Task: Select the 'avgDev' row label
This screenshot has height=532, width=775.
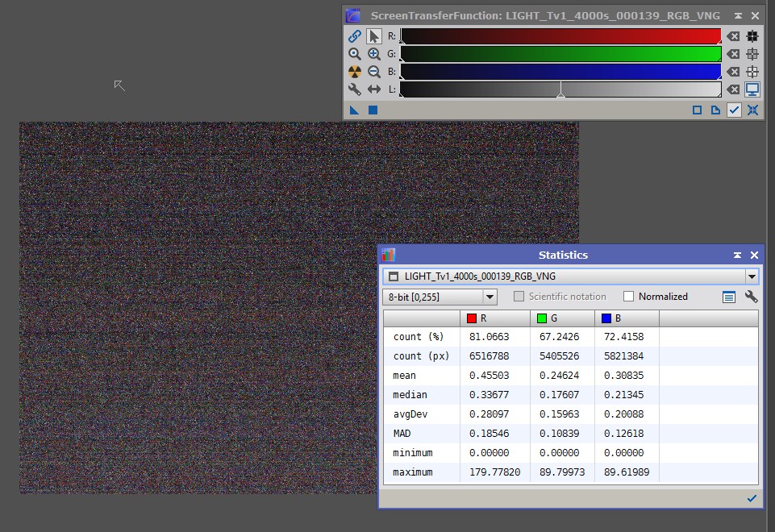Action: click(x=410, y=414)
